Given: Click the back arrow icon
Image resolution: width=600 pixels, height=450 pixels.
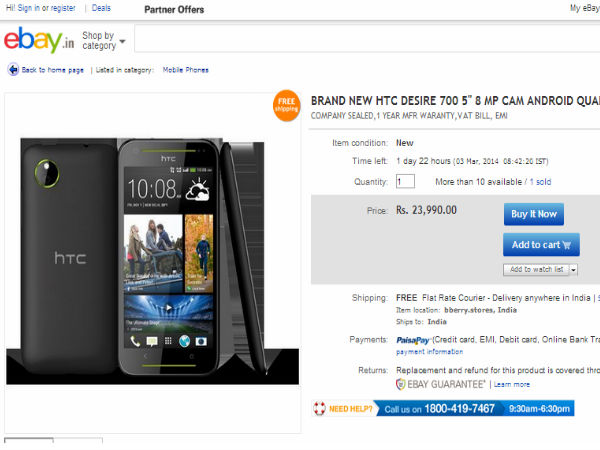Looking at the screenshot, I should pyautogui.click(x=13, y=70).
